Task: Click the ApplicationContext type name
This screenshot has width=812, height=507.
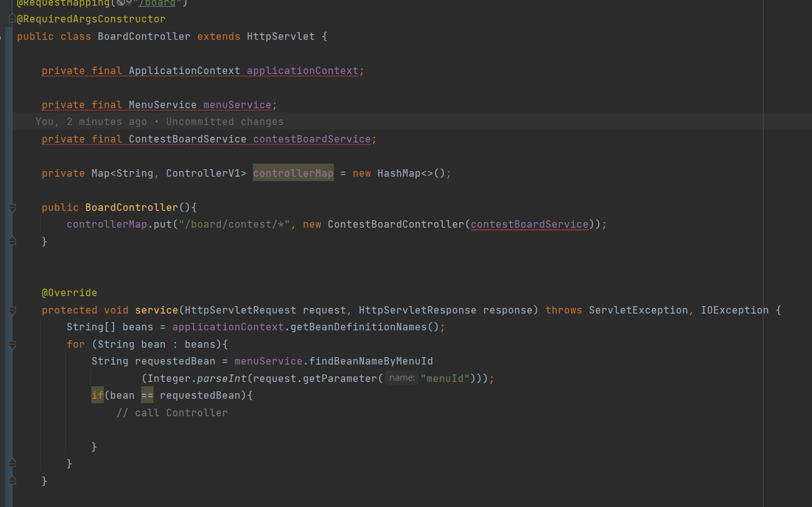Action: point(185,70)
